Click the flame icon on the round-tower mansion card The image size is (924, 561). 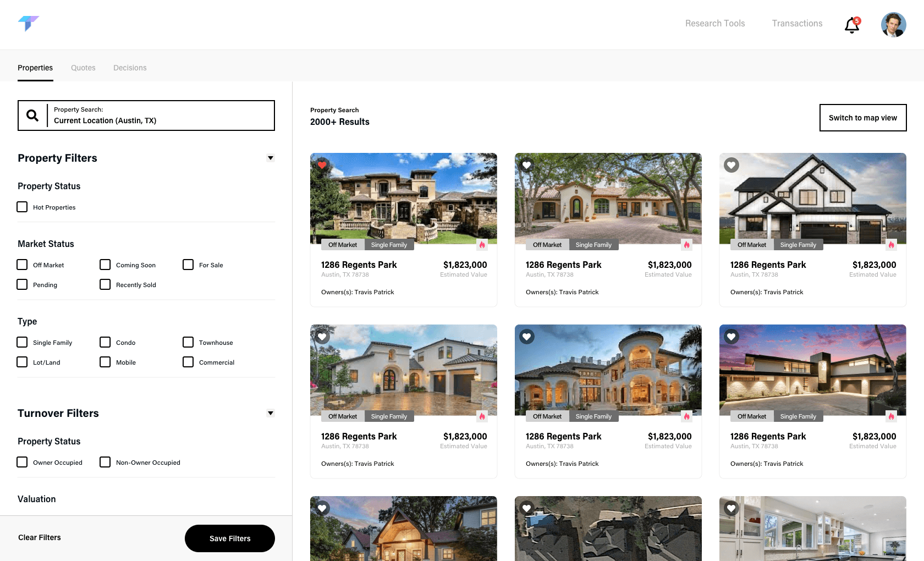click(x=687, y=416)
